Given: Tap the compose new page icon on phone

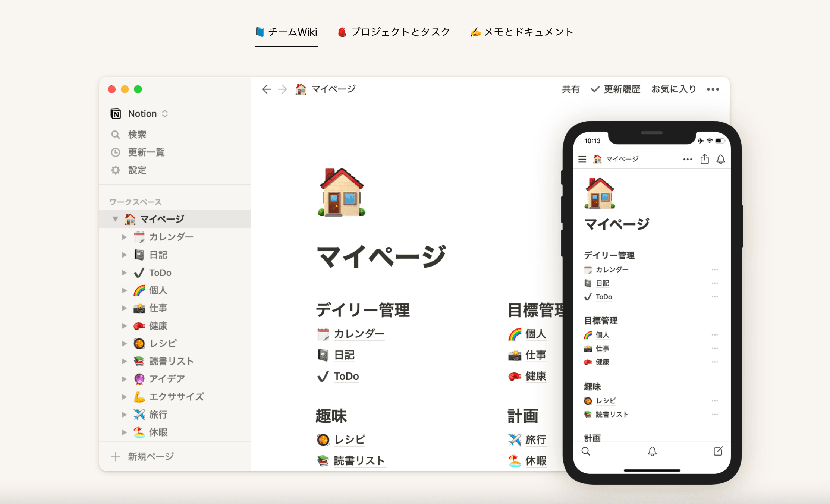Looking at the screenshot, I should tap(718, 451).
